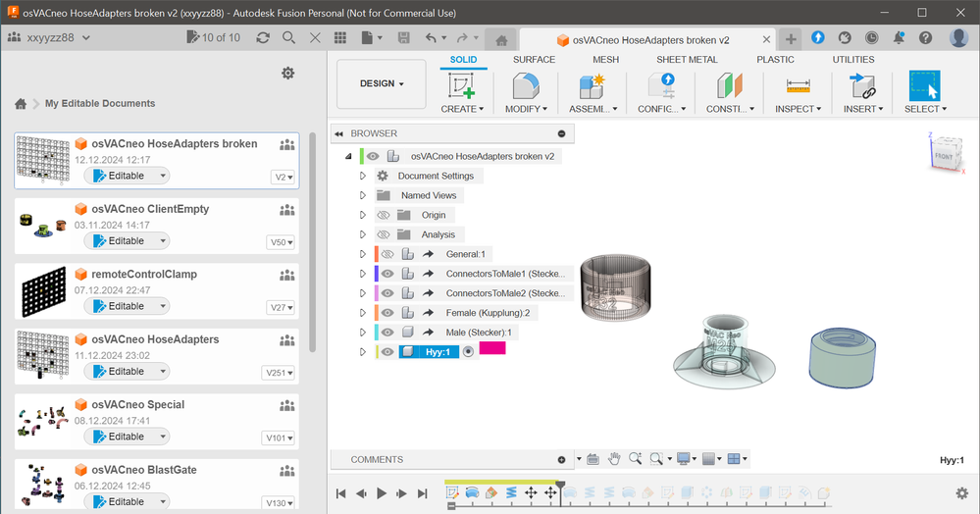This screenshot has height=514, width=980.
Task: Click the magenta color swatch beside Hyy:1
Action: [x=492, y=348]
